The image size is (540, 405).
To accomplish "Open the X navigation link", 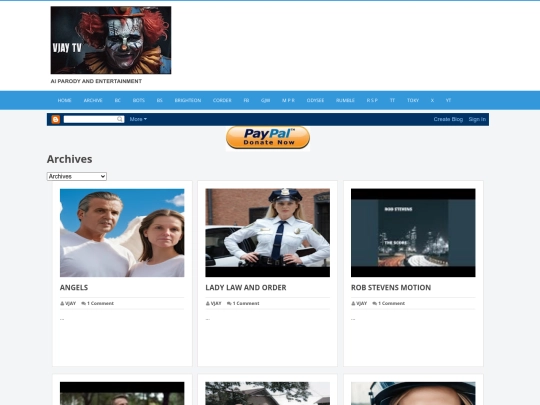I will tap(432, 101).
